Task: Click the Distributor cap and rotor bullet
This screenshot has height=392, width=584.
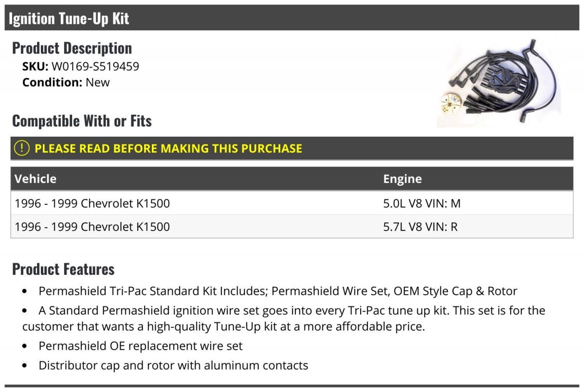Action: click(x=173, y=365)
